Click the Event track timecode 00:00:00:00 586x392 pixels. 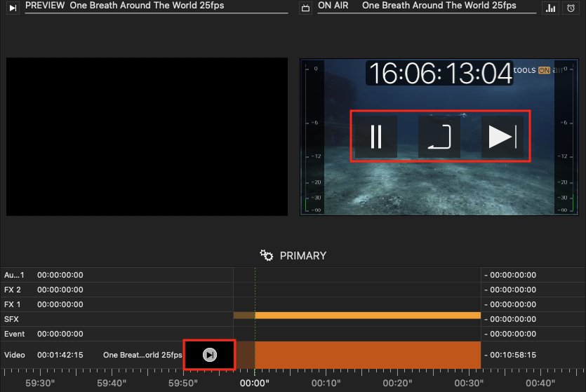pos(60,334)
